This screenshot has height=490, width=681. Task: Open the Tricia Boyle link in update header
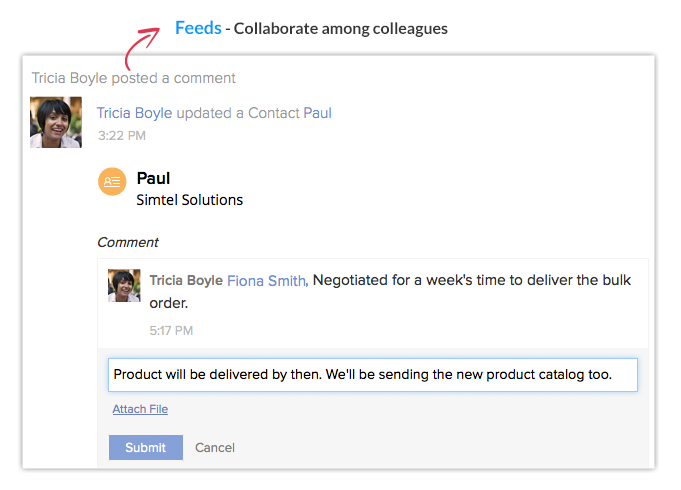click(134, 113)
